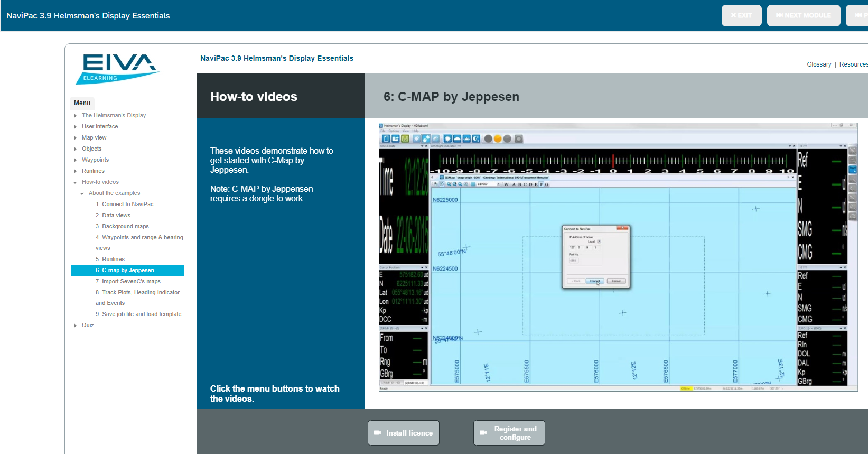Click grey square stop icon in screenshot toolbar

519,138
